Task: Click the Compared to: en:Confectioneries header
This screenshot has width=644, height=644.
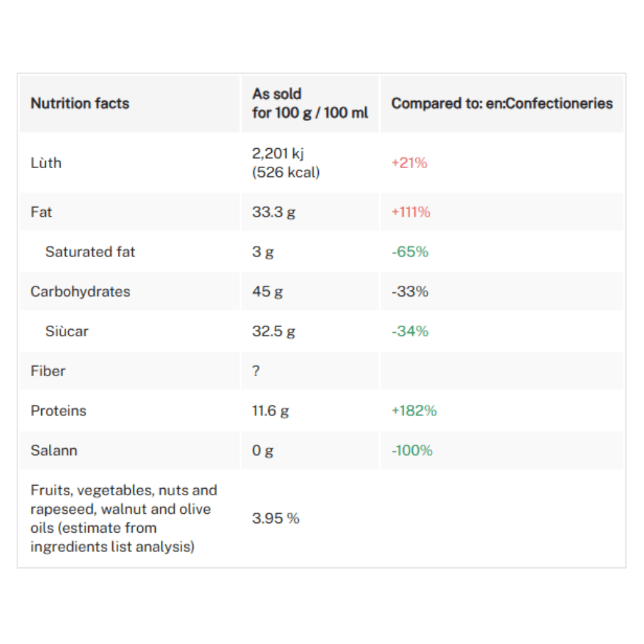Action: coord(502,104)
